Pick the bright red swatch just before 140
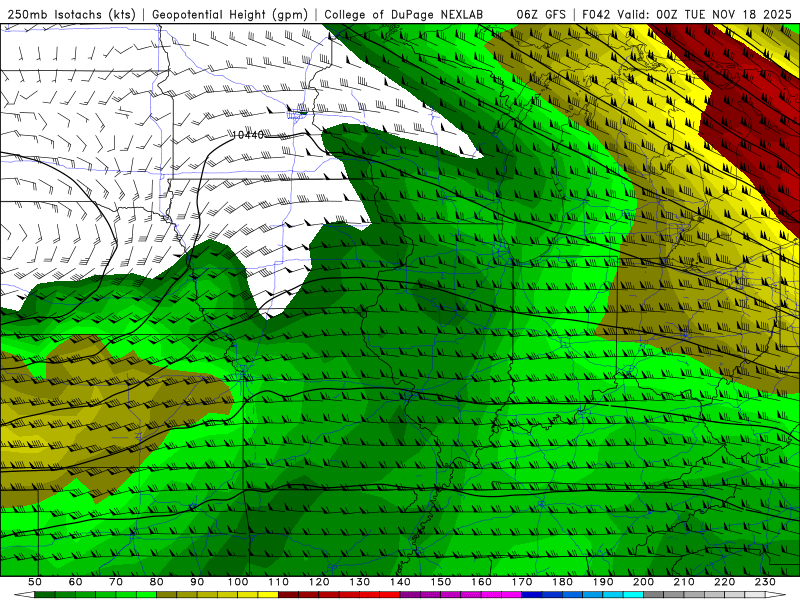The width and height of the screenshot is (800, 600). (390, 595)
